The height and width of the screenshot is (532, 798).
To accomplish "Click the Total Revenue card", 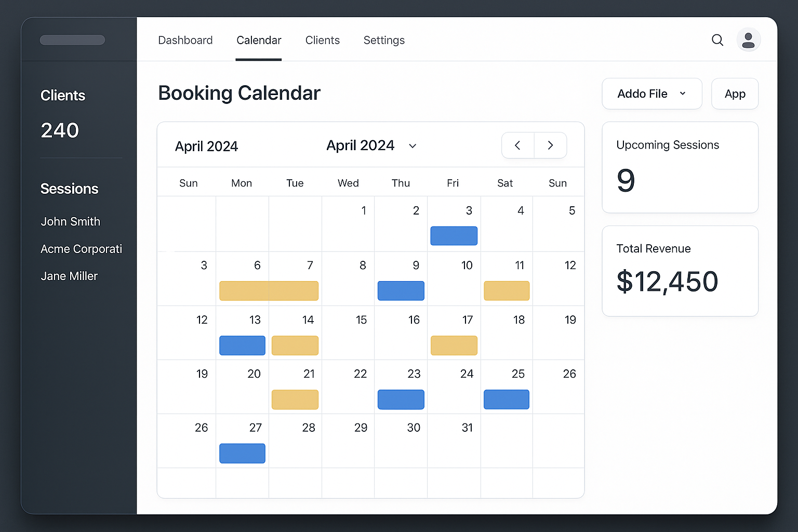I will [x=680, y=271].
